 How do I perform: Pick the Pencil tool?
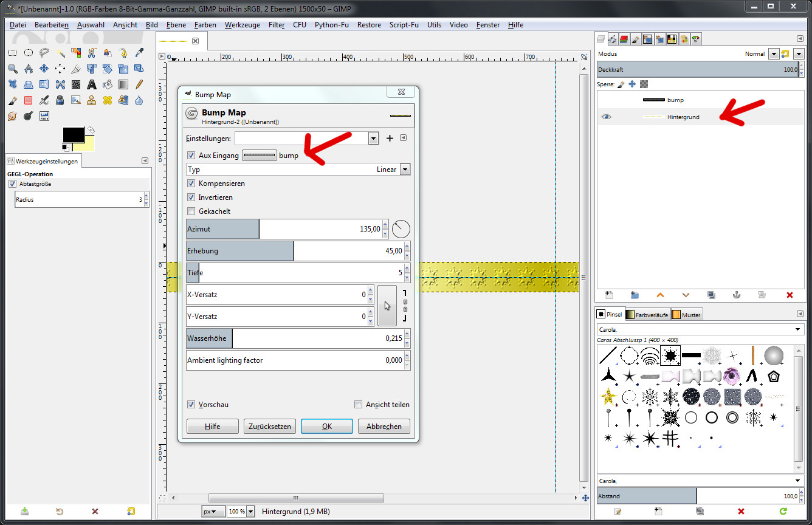(x=139, y=84)
